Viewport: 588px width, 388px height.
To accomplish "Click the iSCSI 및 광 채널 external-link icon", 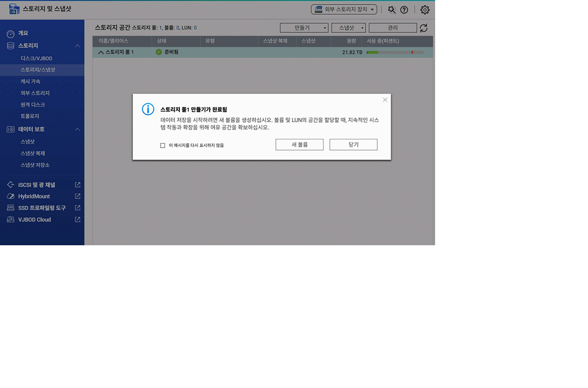I will click(77, 185).
